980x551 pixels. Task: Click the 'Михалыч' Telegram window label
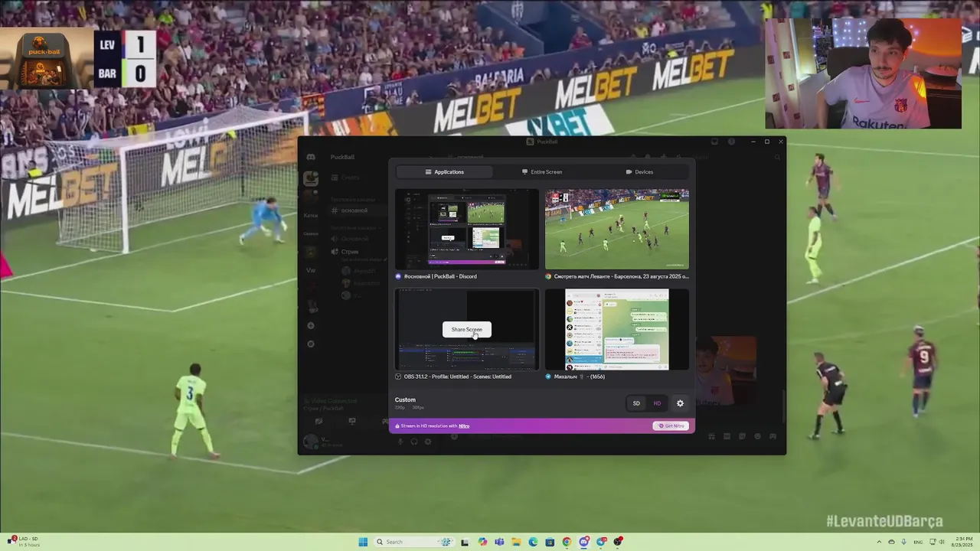[x=580, y=377]
